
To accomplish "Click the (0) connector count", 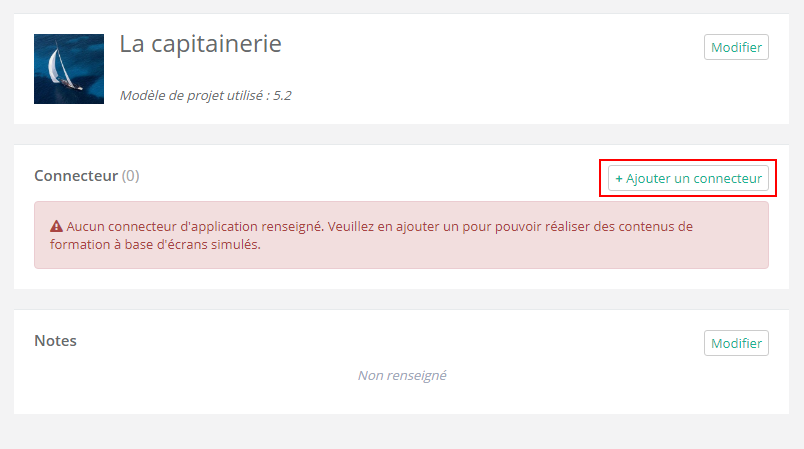I will pyautogui.click(x=130, y=176).
